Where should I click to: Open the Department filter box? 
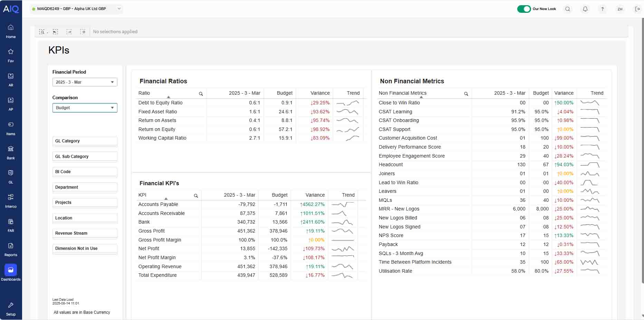85,187
